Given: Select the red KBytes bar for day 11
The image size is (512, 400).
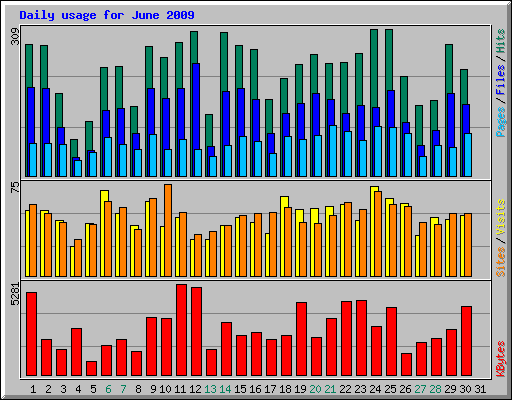Looking at the screenshot, I should tap(181, 330).
